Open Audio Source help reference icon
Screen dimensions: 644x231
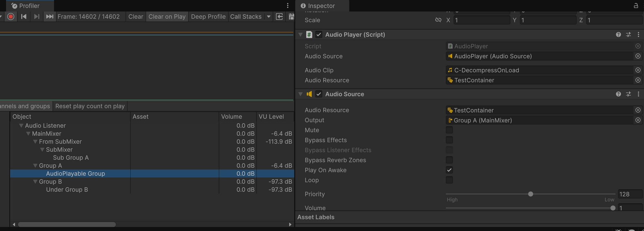[618, 94]
